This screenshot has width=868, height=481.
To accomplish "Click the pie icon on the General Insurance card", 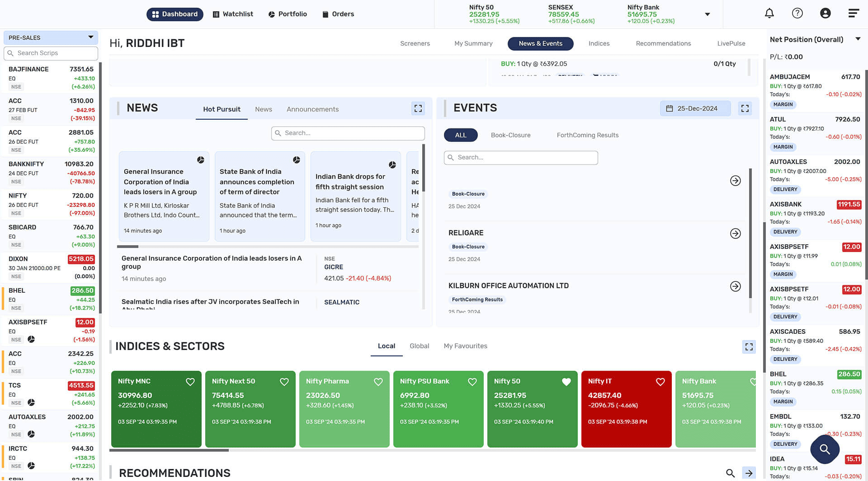I will [201, 160].
